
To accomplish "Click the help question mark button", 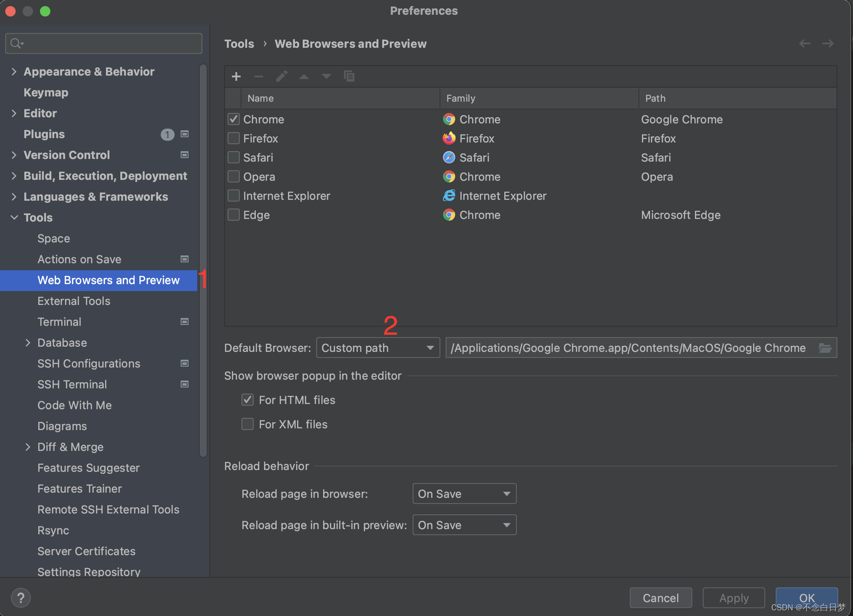I will (x=20, y=598).
